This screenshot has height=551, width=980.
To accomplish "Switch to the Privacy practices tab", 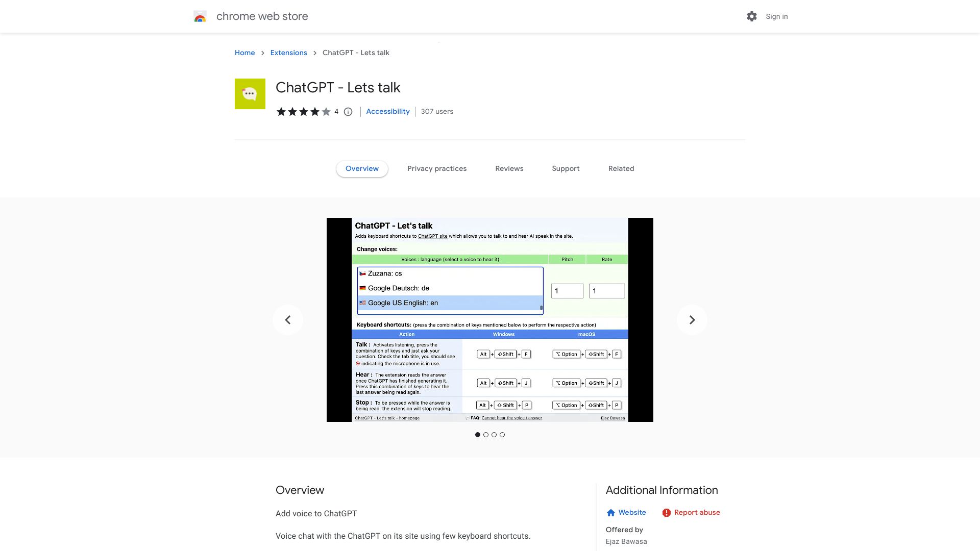I will point(437,168).
